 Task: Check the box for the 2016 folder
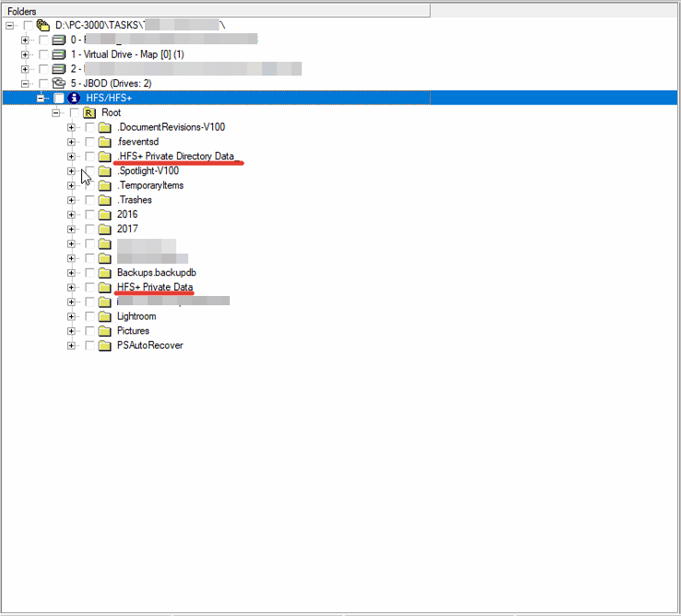[x=90, y=214]
